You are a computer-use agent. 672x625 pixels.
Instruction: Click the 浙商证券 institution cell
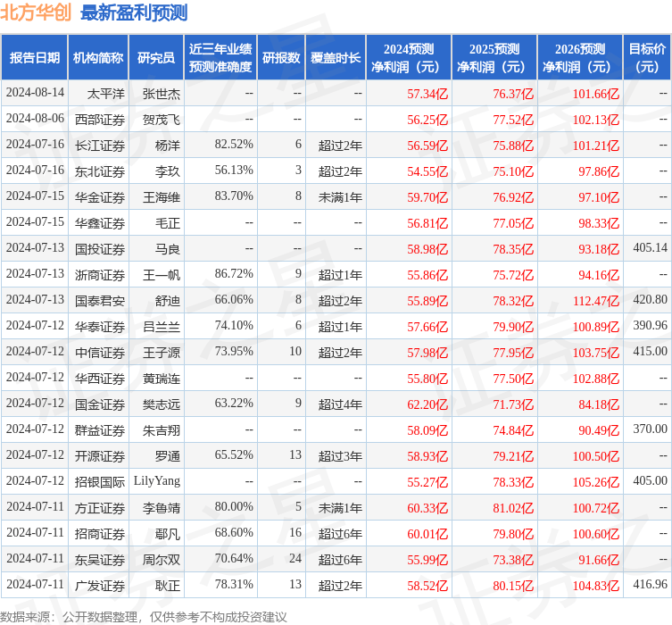(100, 275)
